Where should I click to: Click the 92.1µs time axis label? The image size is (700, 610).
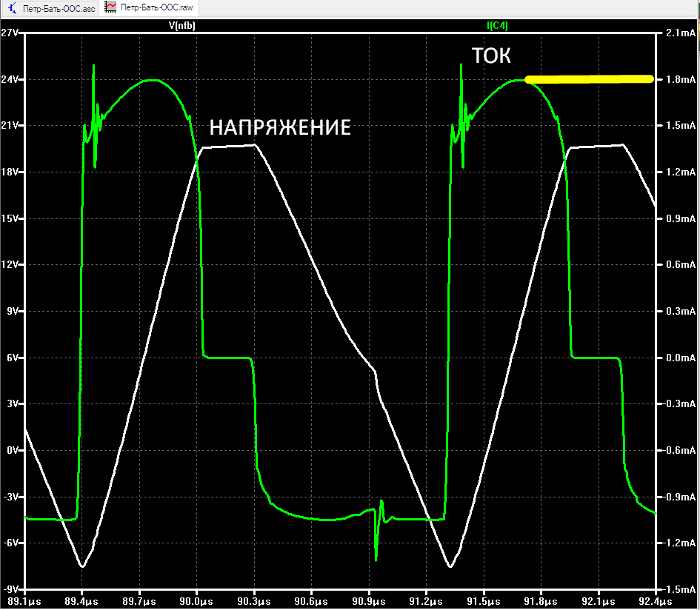(599, 602)
